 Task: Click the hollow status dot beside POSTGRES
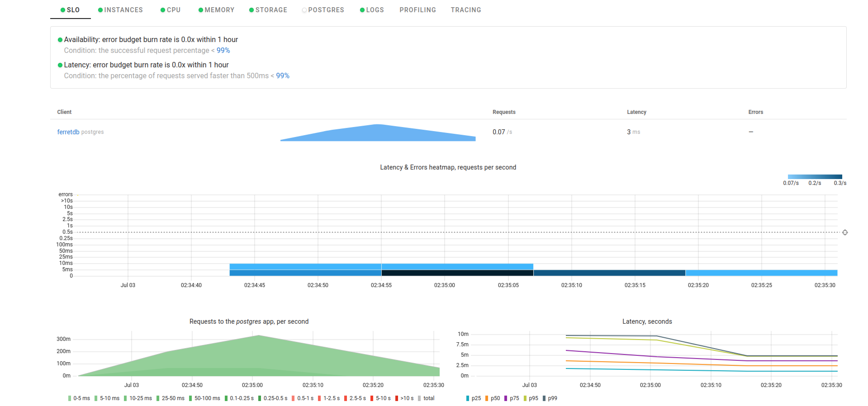click(305, 10)
